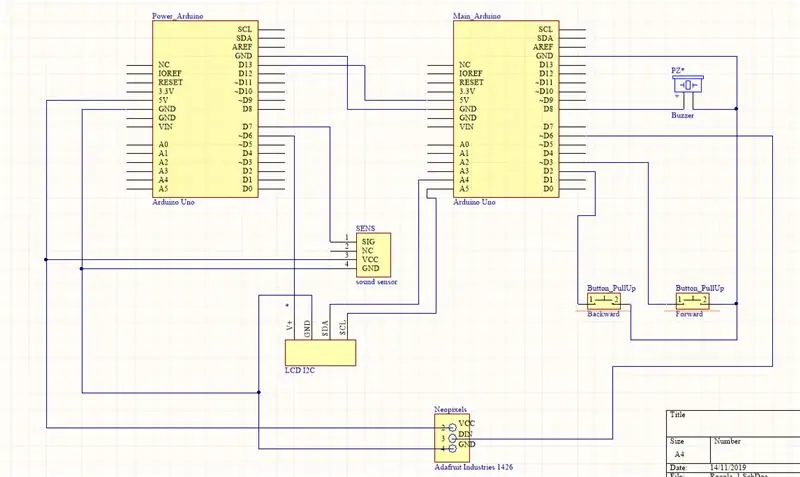This screenshot has height=477, width=800.
Task: Click the 'sound sensor' comment text
Action: coord(377,282)
